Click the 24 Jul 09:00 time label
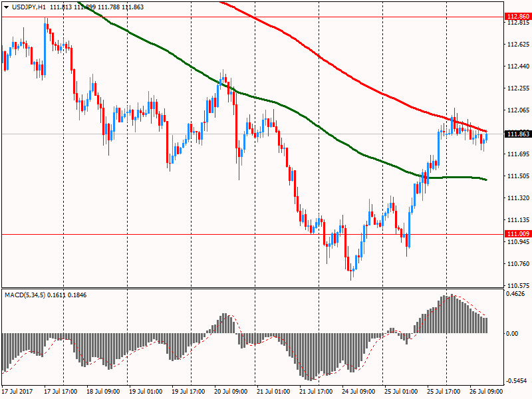 click(x=358, y=391)
